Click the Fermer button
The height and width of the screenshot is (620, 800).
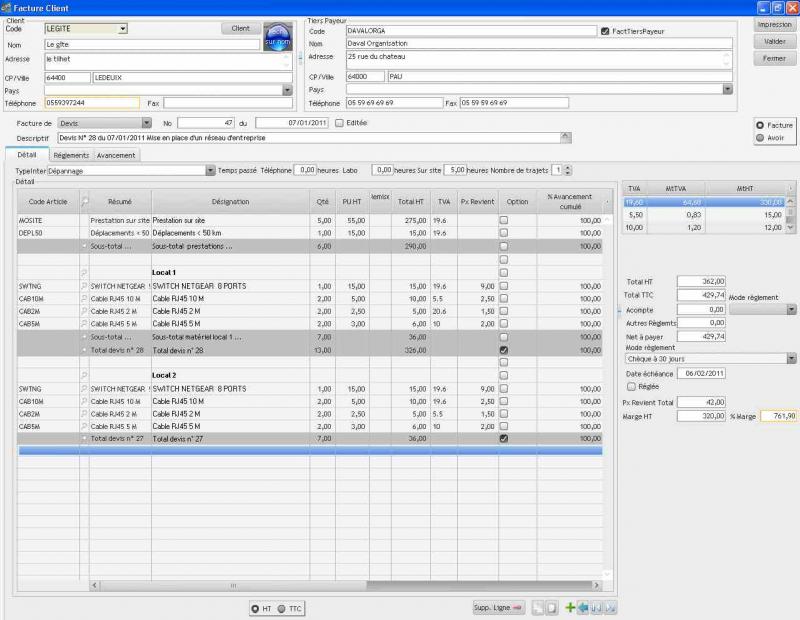pyautogui.click(x=774, y=58)
